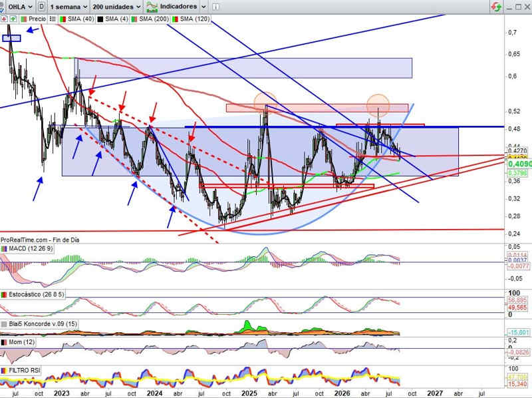Screen dimensions: 532x398
Task: Click the red plus icon beside Precio
Action: coord(4,19)
